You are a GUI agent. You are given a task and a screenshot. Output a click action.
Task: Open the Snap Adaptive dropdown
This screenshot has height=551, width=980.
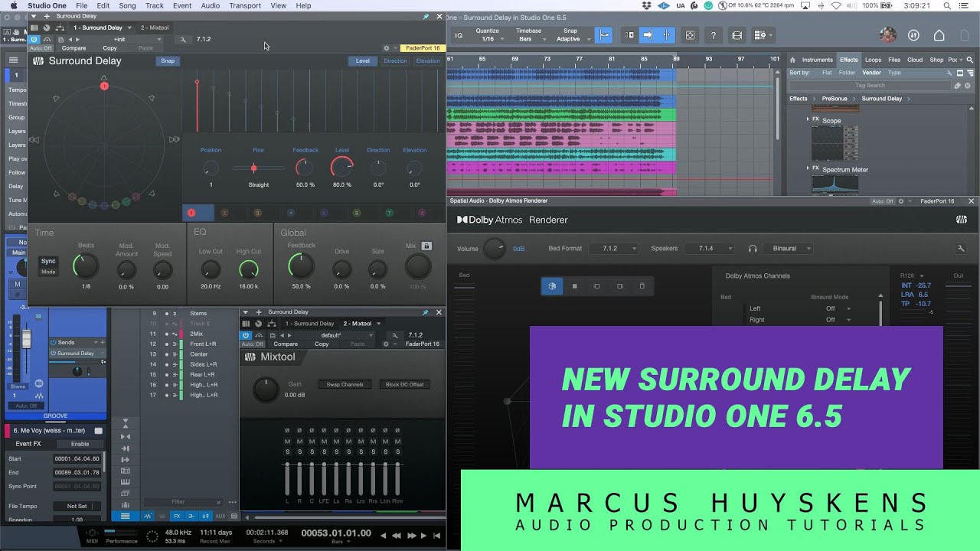[x=571, y=35]
